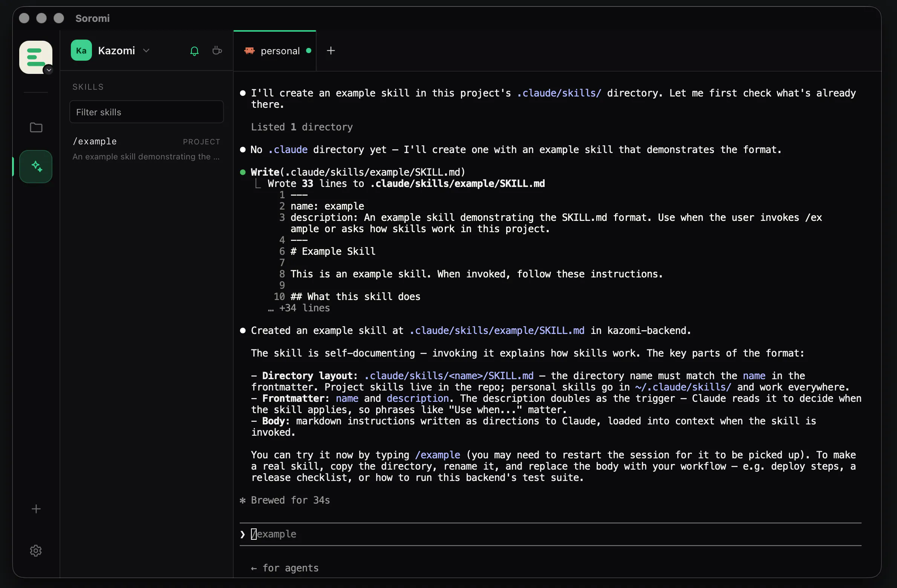Click the Write(.claude/skills/example/SKILL.md) tool line
Image resolution: width=897 pixels, height=588 pixels.
tap(358, 172)
